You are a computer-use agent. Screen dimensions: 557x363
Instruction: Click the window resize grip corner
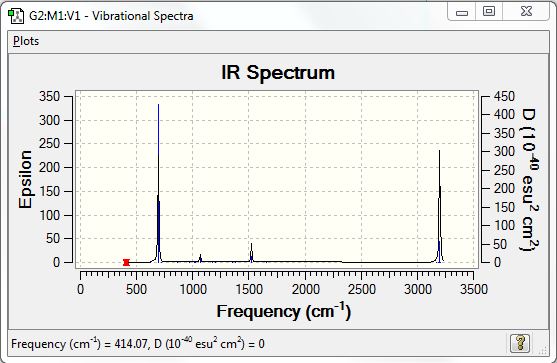[542, 350]
